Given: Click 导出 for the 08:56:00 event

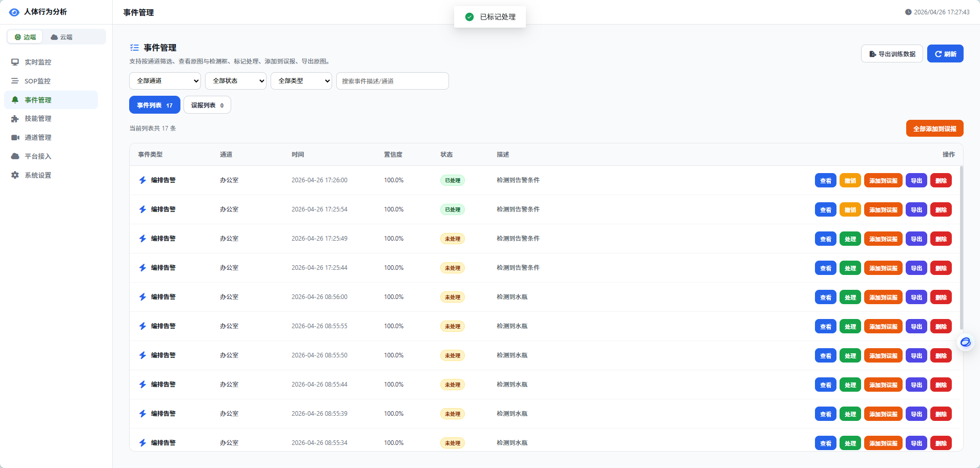Looking at the screenshot, I should (x=916, y=297).
